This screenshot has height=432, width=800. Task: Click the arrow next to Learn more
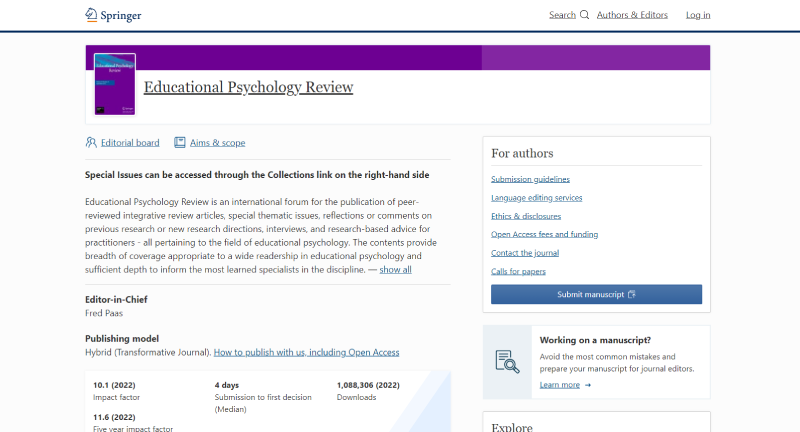coord(588,385)
